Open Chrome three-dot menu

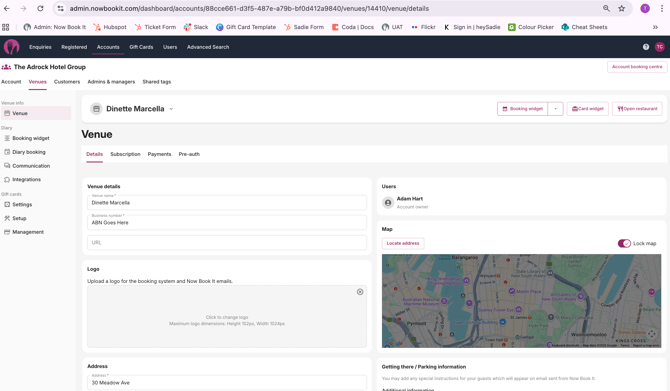661,8
